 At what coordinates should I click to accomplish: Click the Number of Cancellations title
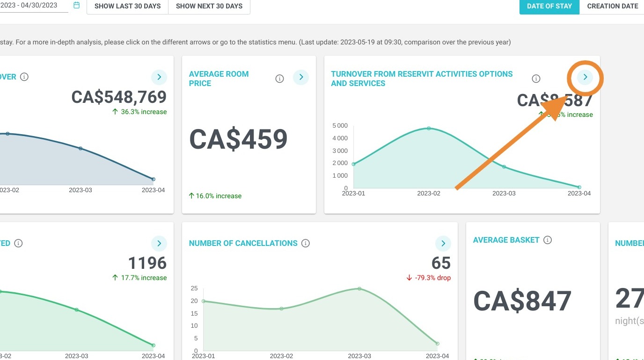click(243, 243)
